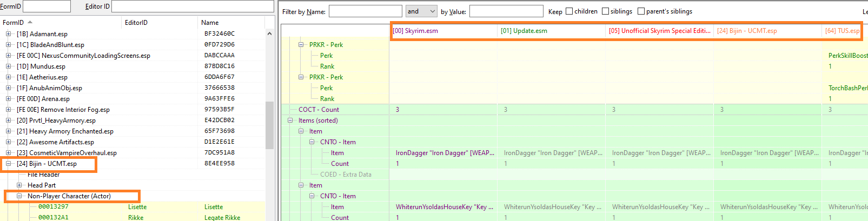The image size is (868, 221).
Task: Collapse the Items (sorted) node
Action: click(290, 120)
